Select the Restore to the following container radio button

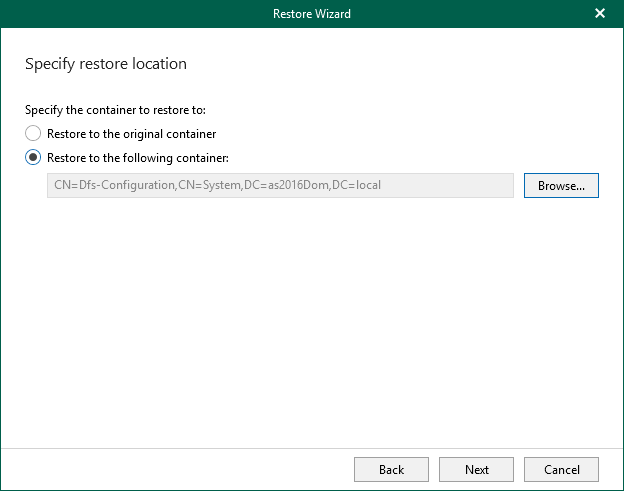click(x=33, y=157)
